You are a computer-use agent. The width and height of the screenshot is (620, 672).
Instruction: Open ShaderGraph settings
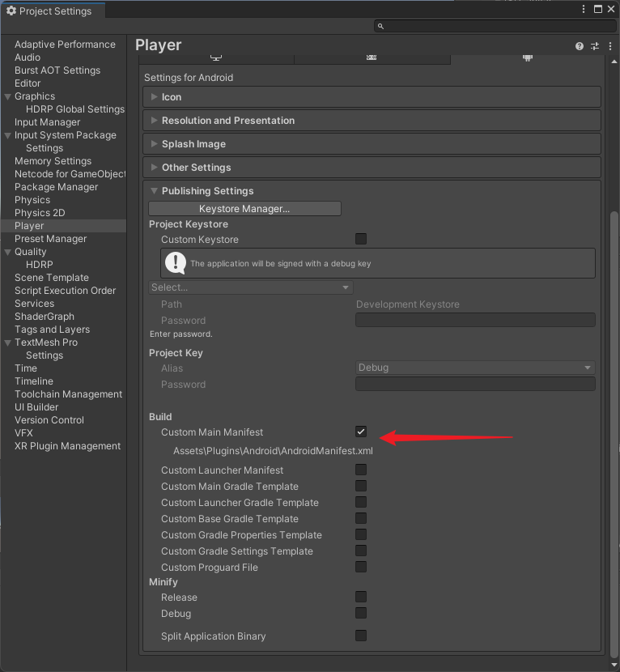click(45, 317)
